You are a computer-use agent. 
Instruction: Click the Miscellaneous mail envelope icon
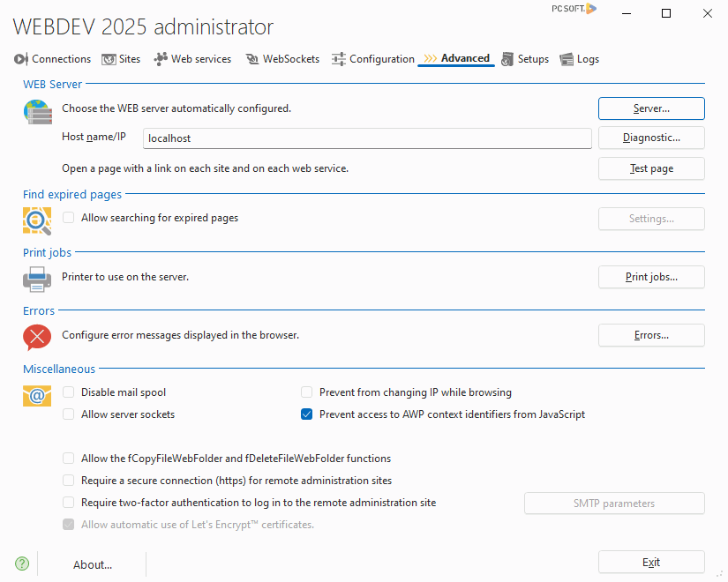point(37,396)
